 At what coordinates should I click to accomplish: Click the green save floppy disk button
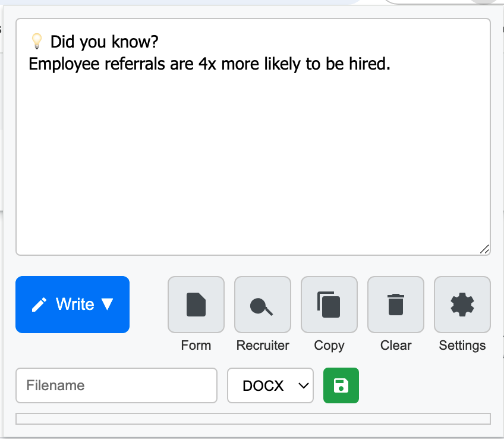click(x=341, y=385)
